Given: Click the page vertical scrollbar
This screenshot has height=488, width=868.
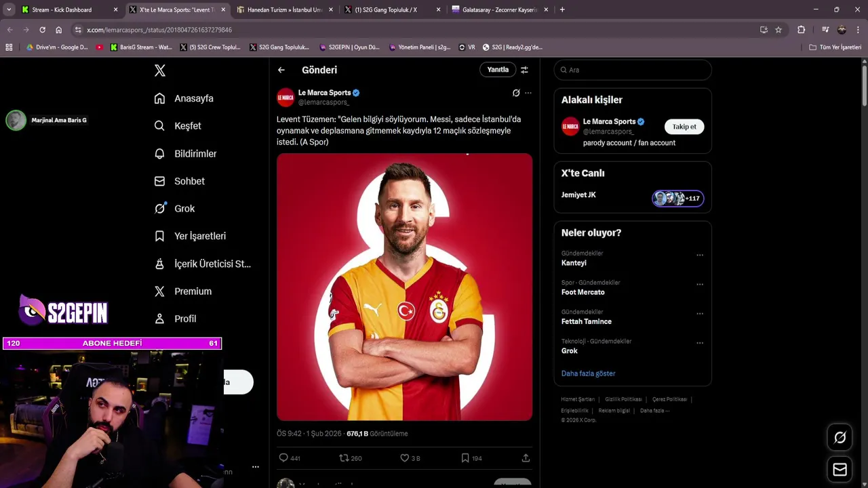Looking at the screenshot, I should [x=865, y=85].
